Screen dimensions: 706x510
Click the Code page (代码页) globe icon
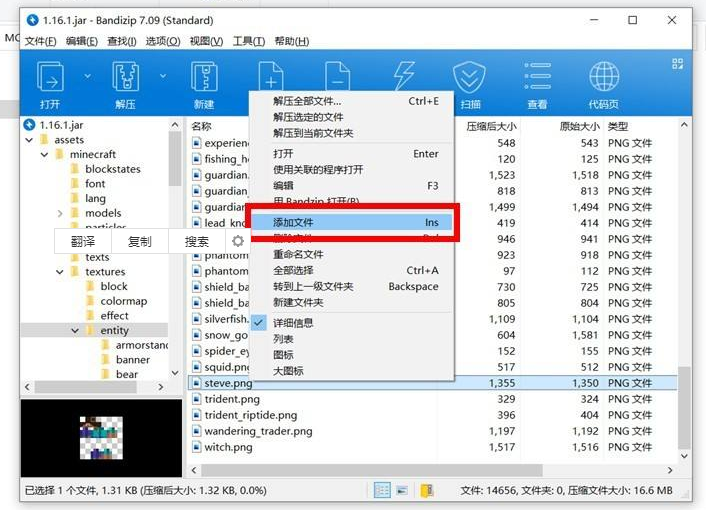(x=604, y=76)
